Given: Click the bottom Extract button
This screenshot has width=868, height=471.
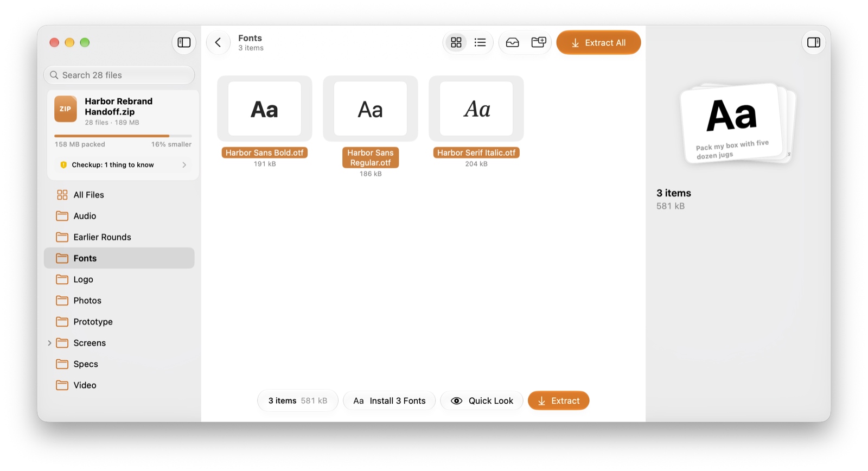Looking at the screenshot, I should (558, 401).
